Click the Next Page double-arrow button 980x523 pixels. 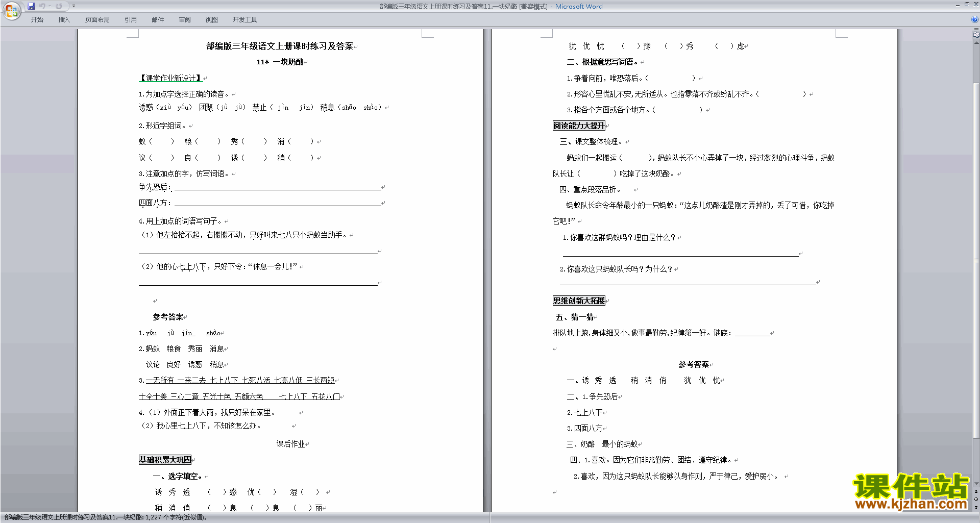[976, 507]
